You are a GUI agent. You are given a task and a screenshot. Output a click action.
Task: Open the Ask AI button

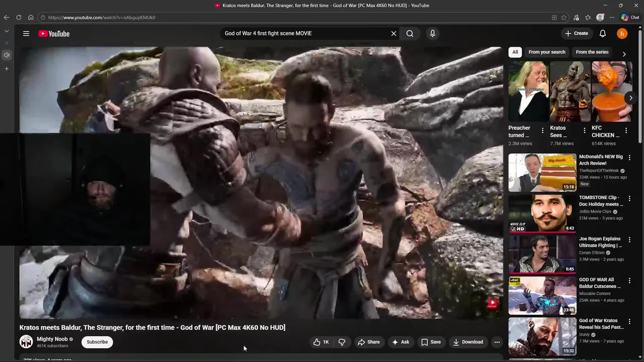tap(400, 342)
